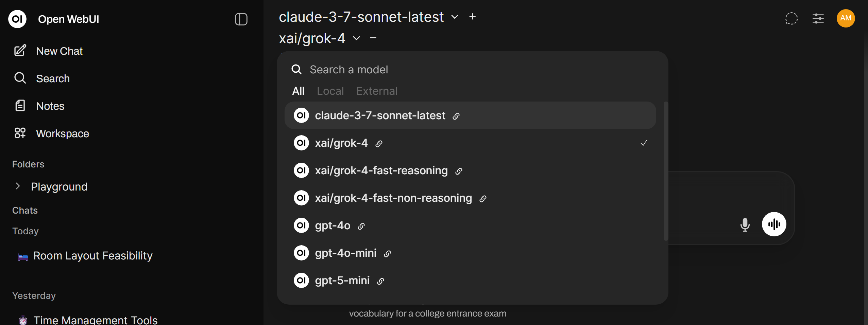Select gpt-5-mini from the model list
868x325 pixels.
tap(342, 280)
